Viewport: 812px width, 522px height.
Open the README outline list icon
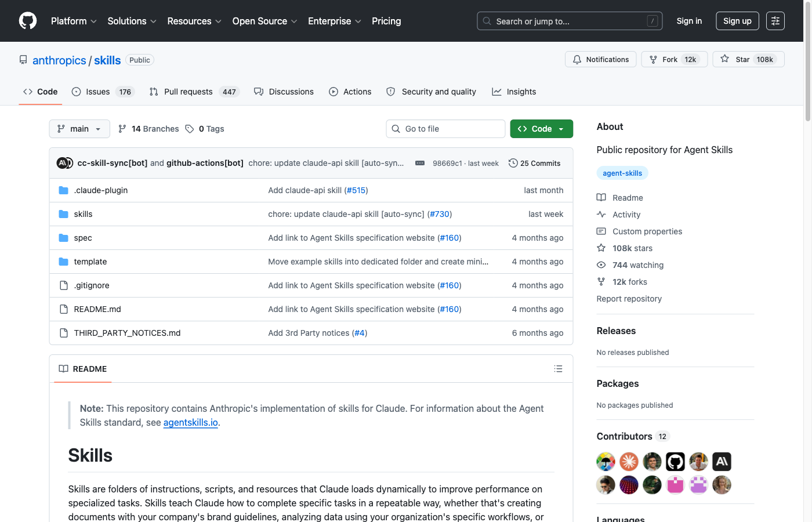tap(558, 369)
